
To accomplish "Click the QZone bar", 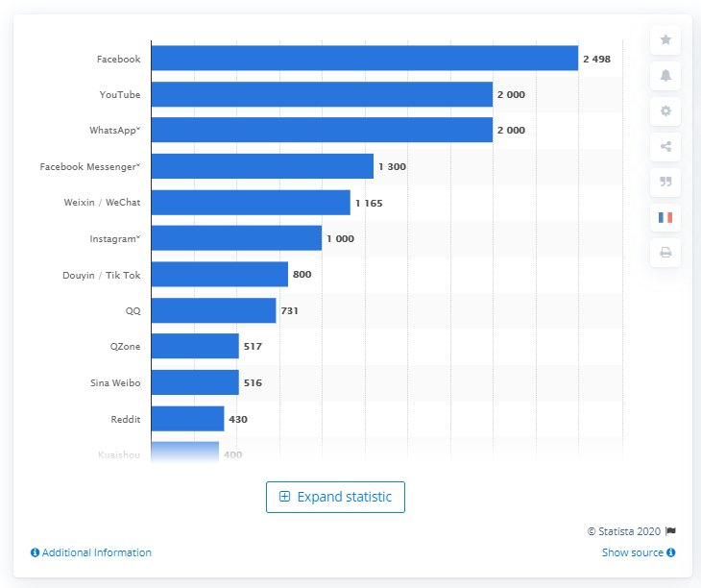I will click(195, 346).
